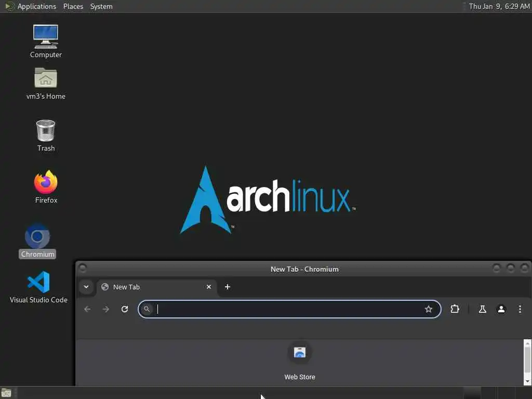
Task: Click the Applications menu logo icon
Action: pos(9,6)
